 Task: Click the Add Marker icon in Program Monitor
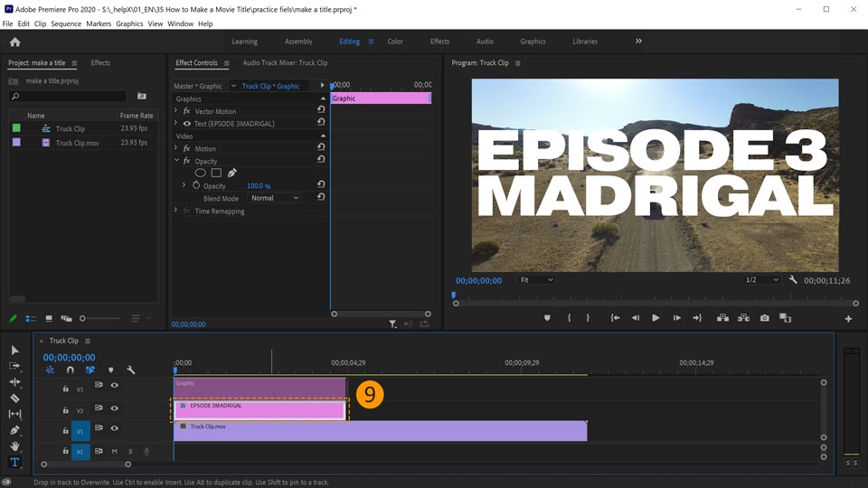point(547,318)
